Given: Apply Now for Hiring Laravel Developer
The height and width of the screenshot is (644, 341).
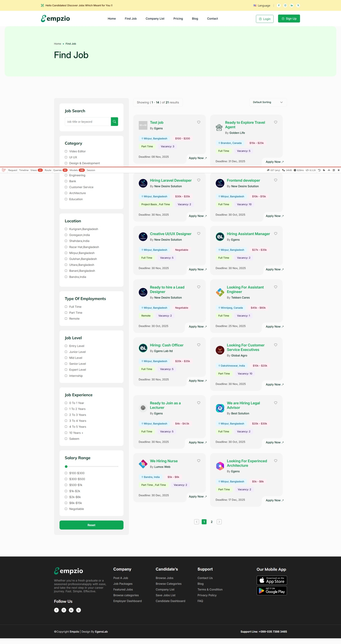Looking at the screenshot, I should tap(197, 216).
